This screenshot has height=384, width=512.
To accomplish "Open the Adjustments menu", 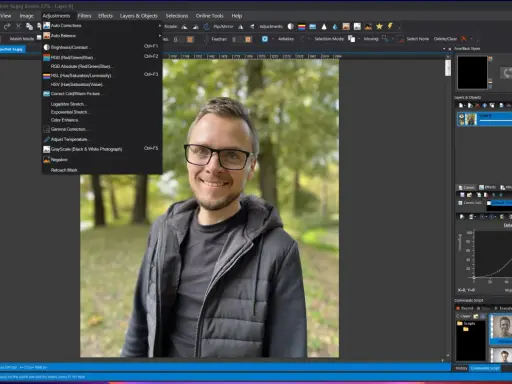I will click(x=56, y=16).
